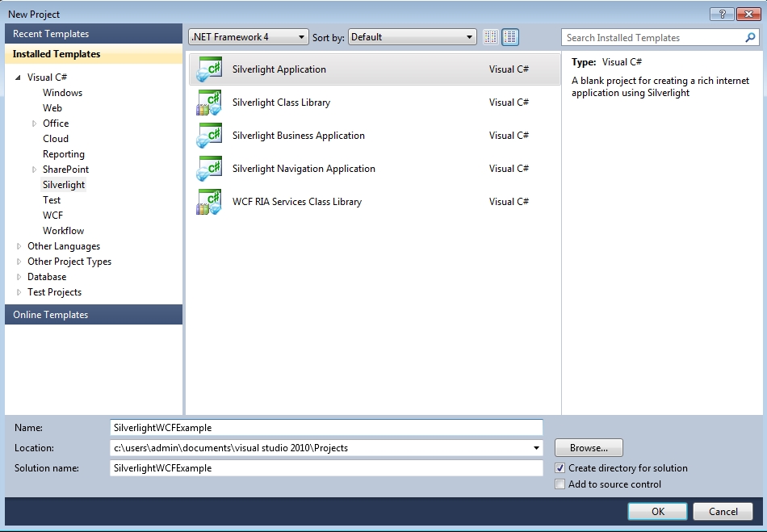Image resolution: width=767 pixels, height=532 pixels.
Task: Collapse the Visual C# tree node
Action: pos(18,77)
